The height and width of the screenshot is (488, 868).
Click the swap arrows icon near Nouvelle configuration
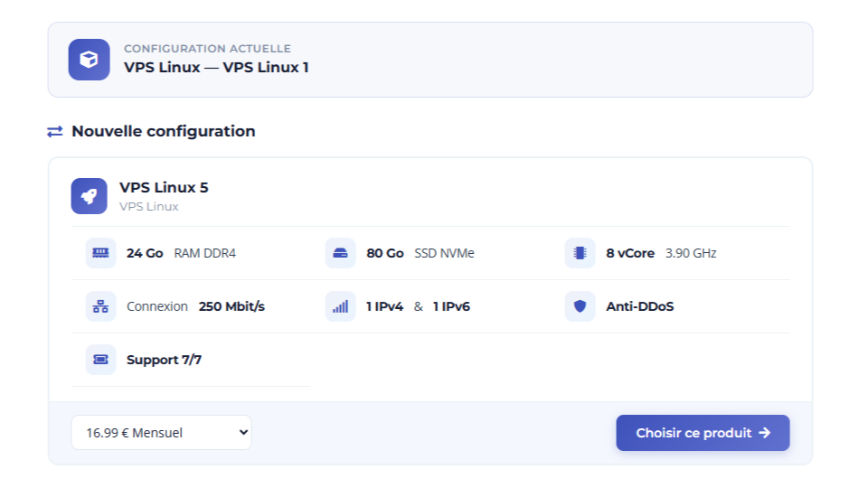(55, 132)
